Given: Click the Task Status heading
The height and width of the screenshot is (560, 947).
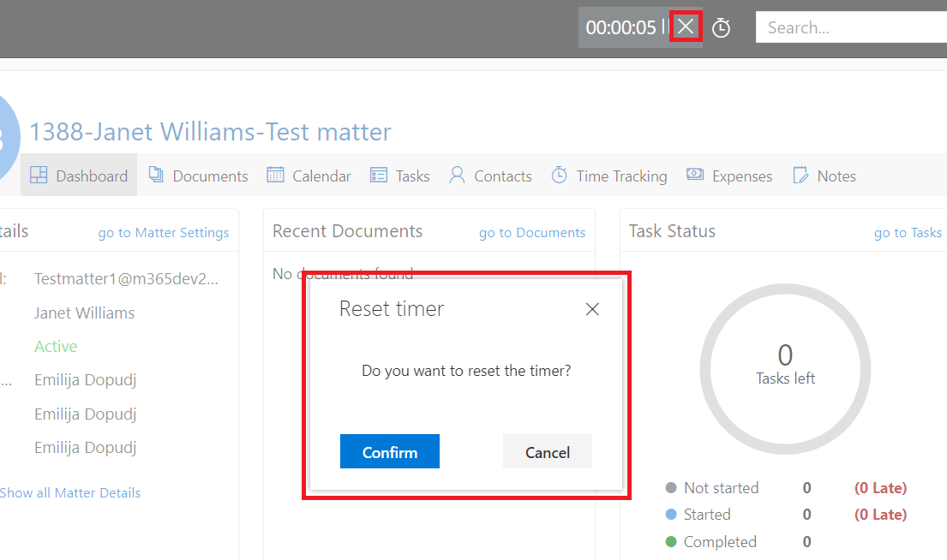Looking at the screenshot, I should pos(672,231).
